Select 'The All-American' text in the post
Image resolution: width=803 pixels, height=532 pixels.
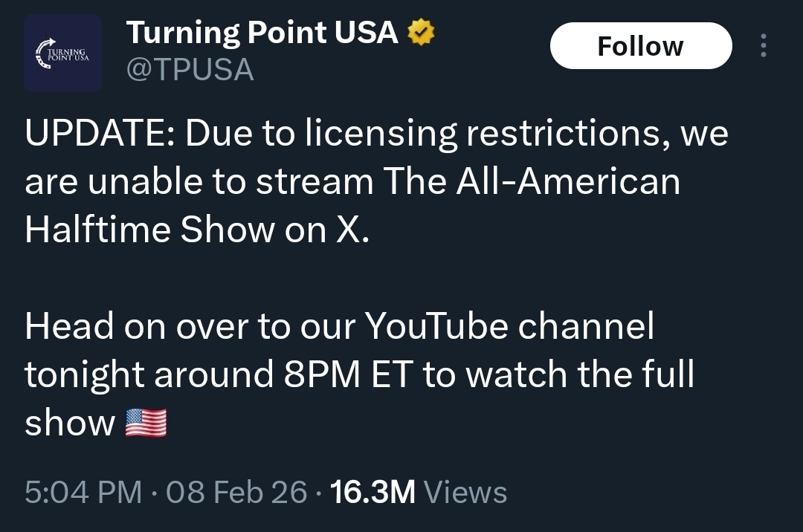point(531,182)
